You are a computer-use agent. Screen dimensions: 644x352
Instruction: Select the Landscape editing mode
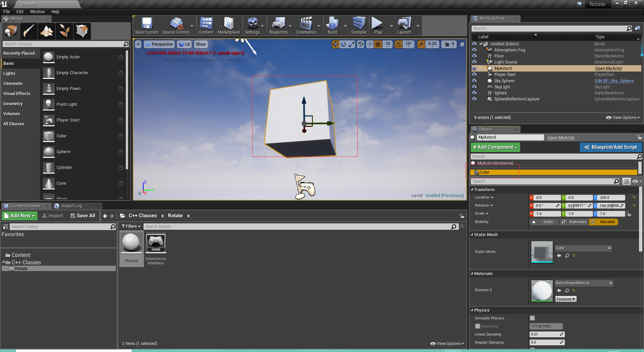[x=46, y=31]
